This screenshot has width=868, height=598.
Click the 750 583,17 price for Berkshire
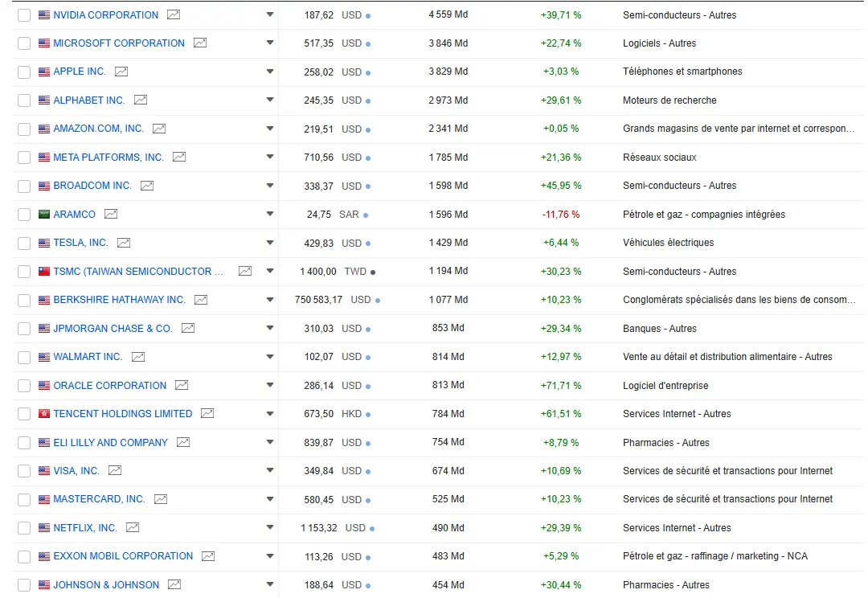point(319,300)
